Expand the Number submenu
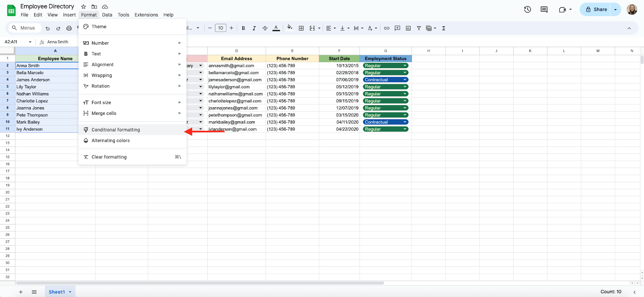The height and width of the screenshot is (297, 644). click(132, 43)
